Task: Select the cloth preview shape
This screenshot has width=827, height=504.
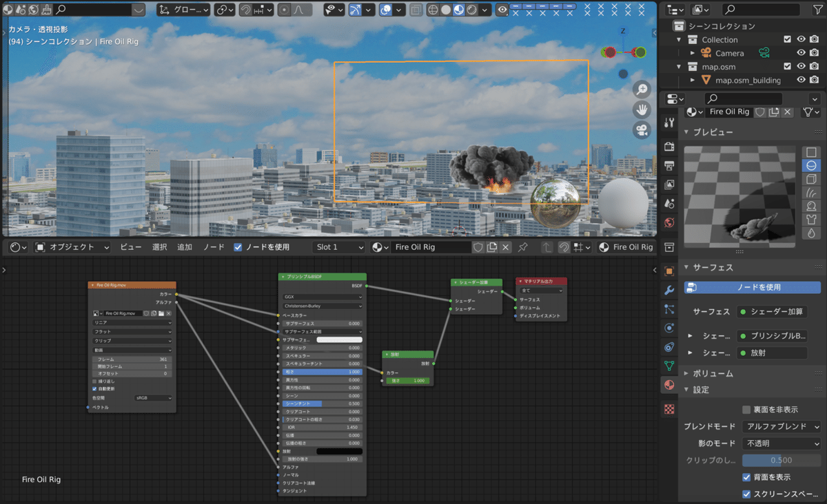Action: [811, 220]
